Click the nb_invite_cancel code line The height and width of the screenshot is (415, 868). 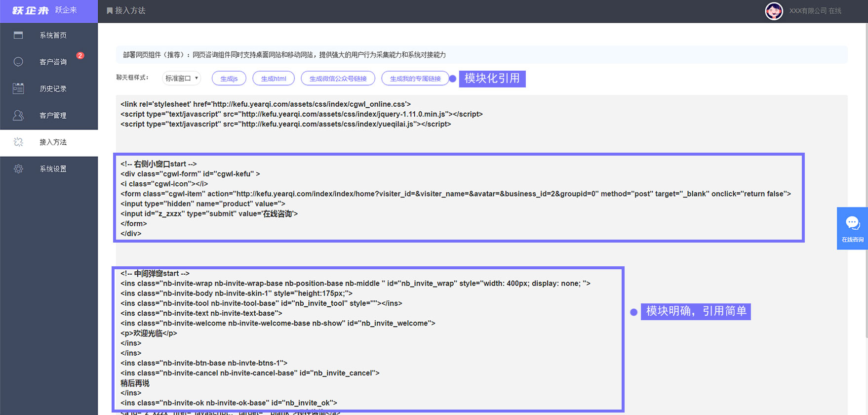point(250,373)
